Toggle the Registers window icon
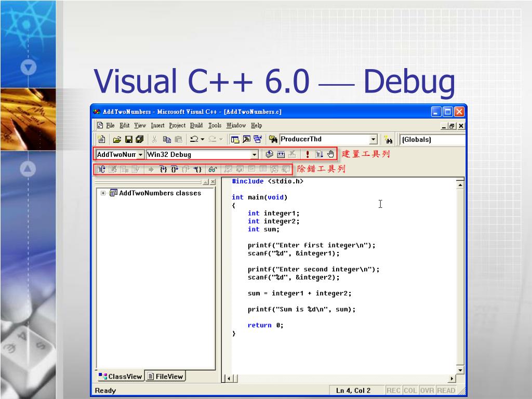The height and width of the screenshot is (399, 532). [x=251, y=169]
